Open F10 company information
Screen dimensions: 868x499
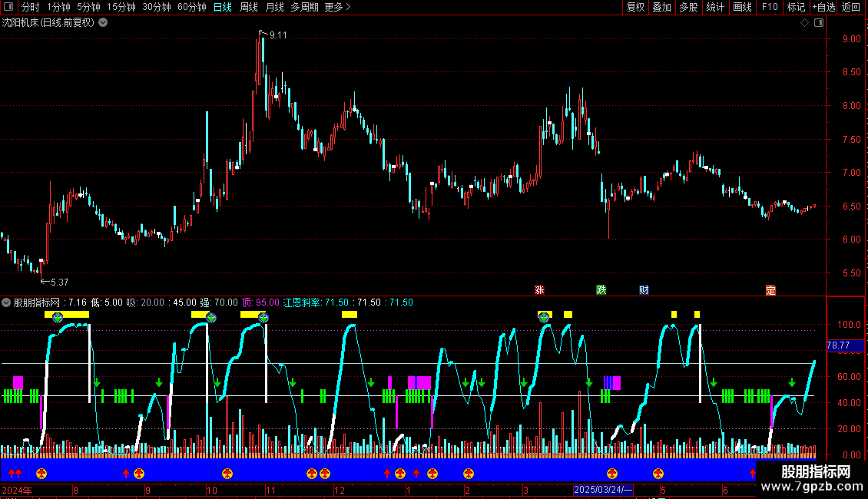(770, 7)
